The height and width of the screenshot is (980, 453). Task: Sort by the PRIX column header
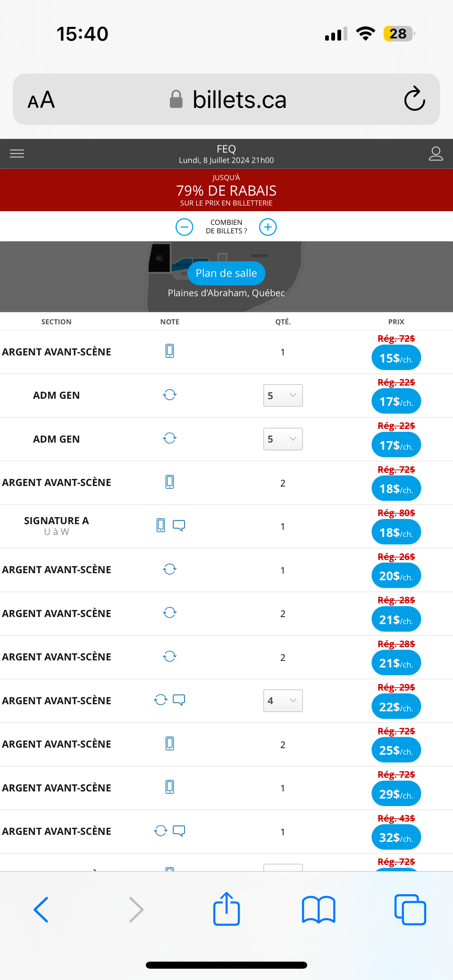[x=396, y=321]
